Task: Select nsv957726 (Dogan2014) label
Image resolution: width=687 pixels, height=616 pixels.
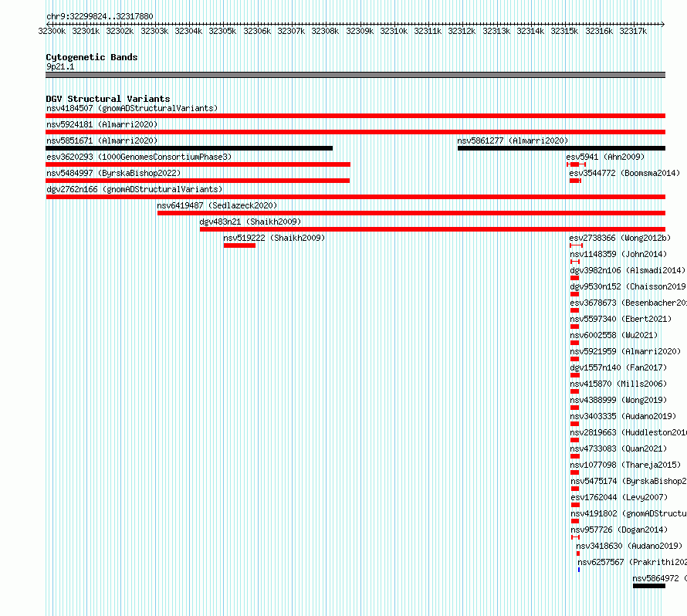Action: 620,530
